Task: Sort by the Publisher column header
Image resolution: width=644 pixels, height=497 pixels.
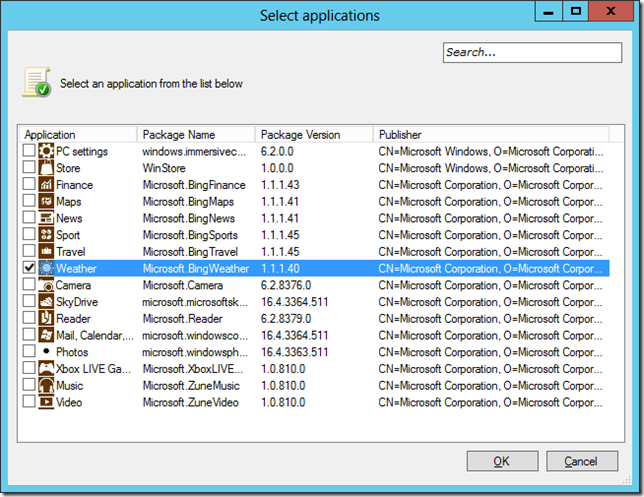Action: 490,134
